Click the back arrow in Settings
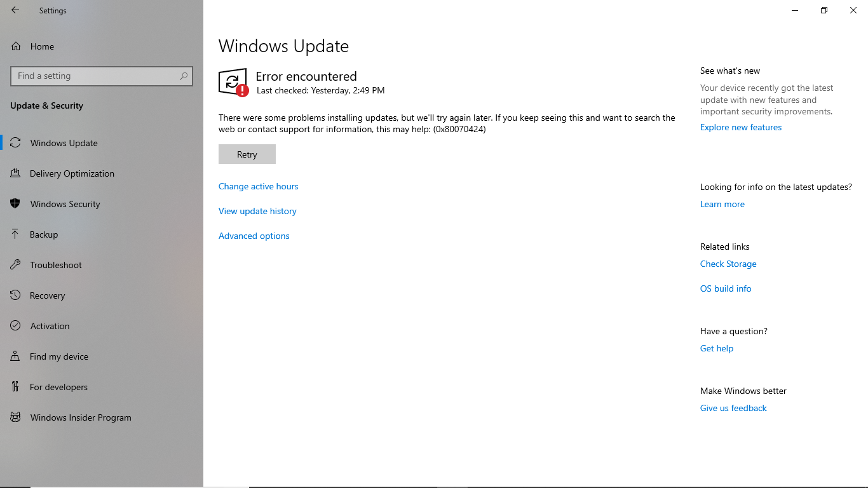Screen dimensions: 868x488 click(15, 10)
